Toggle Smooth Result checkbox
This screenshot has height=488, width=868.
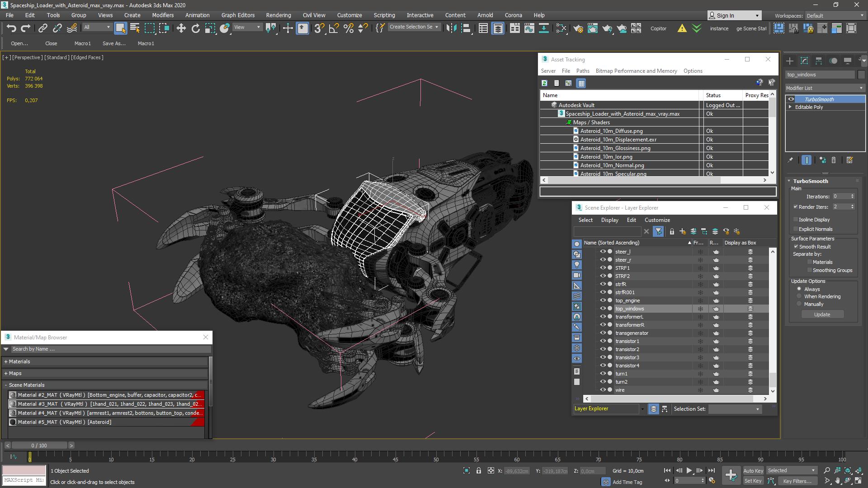tap(796, 247)
